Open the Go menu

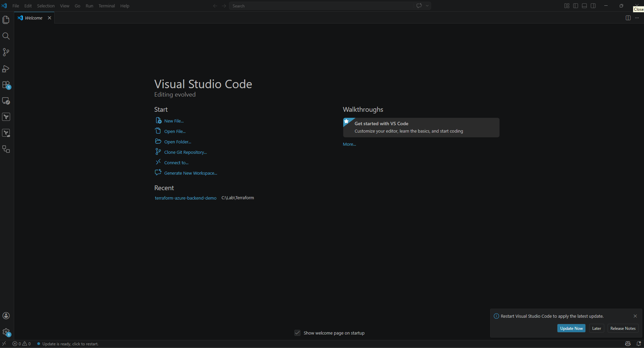click(x=77, y=6)
